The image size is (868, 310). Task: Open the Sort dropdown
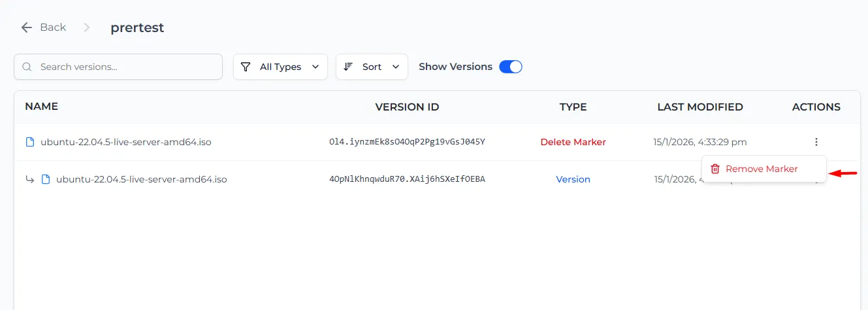click(372, 67)
